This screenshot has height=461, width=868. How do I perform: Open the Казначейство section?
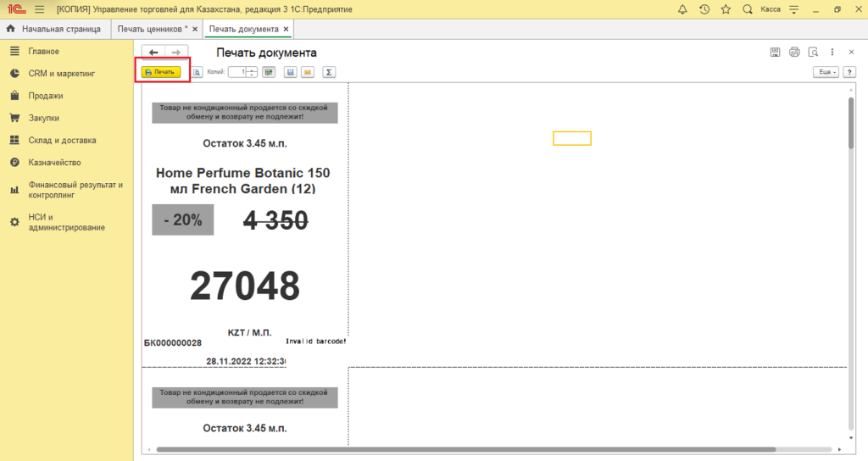[x=55, y=162]
